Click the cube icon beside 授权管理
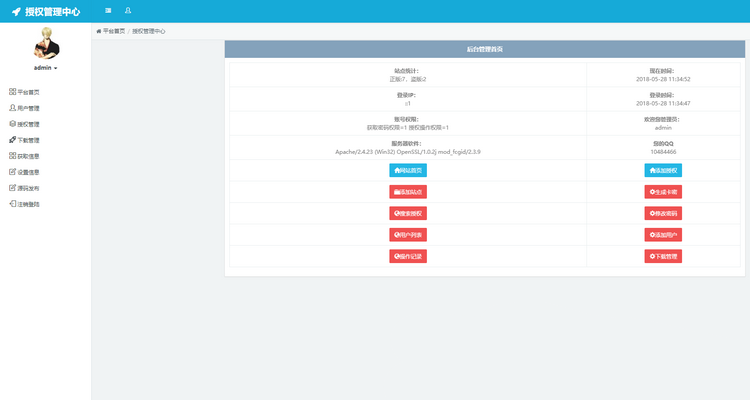Screen dimensions: 750x400 point(12,123)
